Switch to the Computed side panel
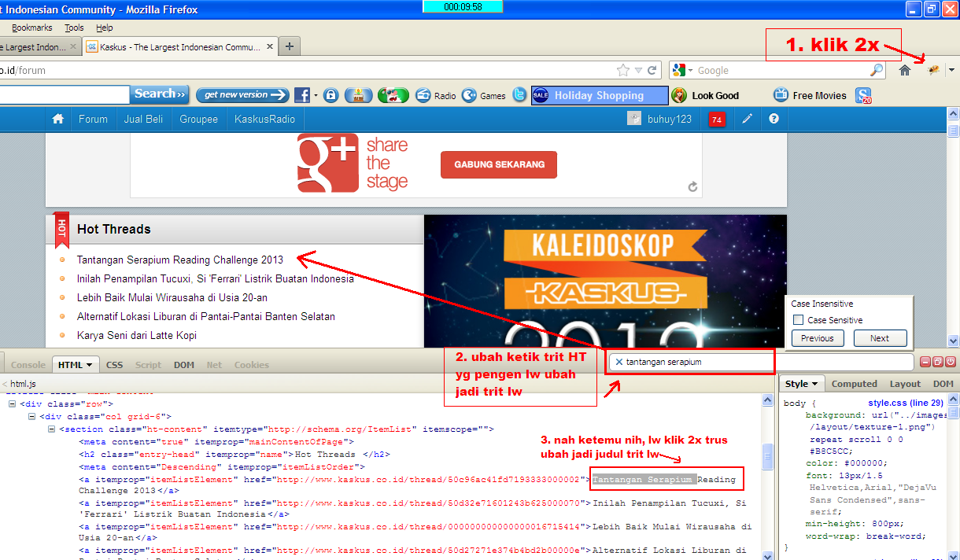The width and height of the screenshot is (960, 560). coord(855,384)
